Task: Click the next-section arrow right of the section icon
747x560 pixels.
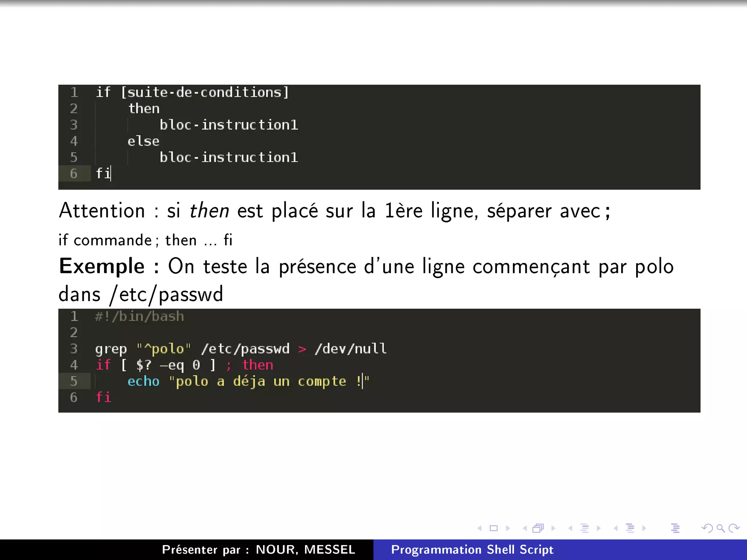Action: (644, 528)
